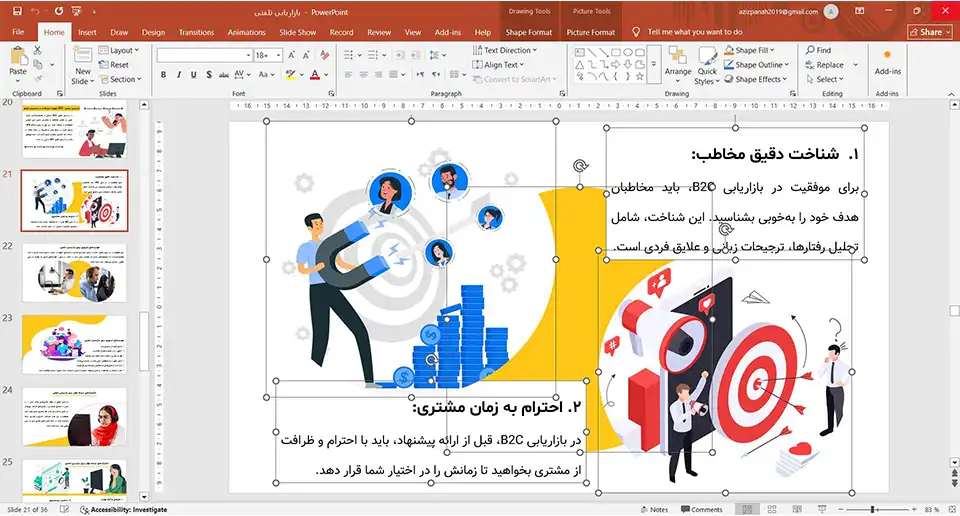Start slideshow from beginning via Quick Access icon
960x516 pixels.
[77, 12]
